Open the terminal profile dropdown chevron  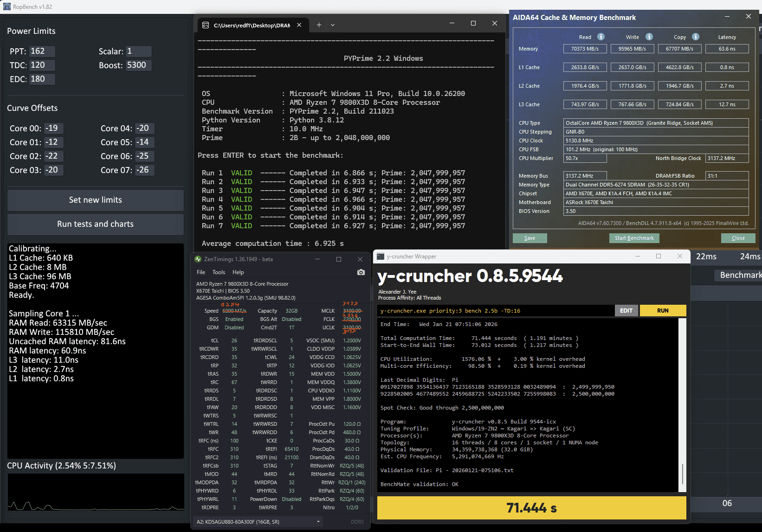click(333, 25)
